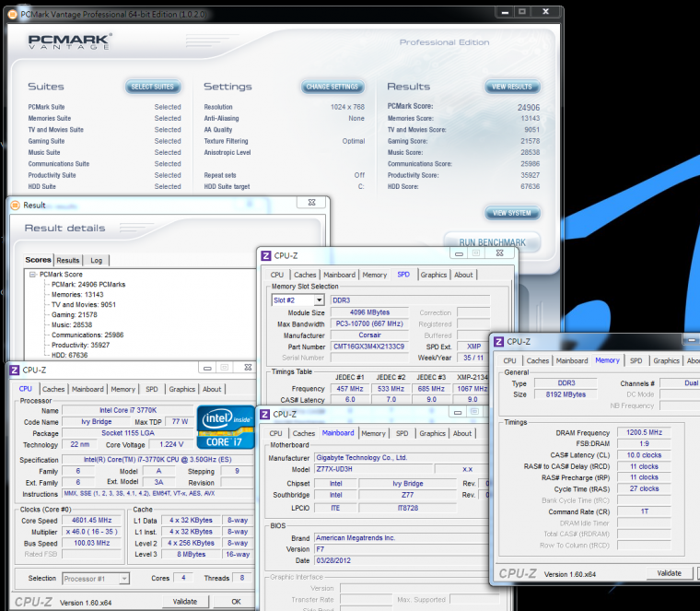Click the VIEW RESULTS button
The height and width of the screenshot is (611, 700).
[x=511, y=87]
